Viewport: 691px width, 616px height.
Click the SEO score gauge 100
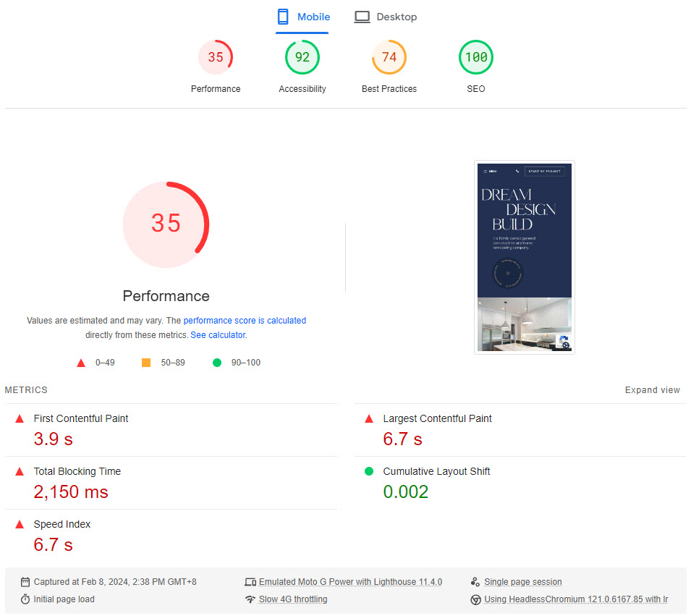[x=476, y=58]
